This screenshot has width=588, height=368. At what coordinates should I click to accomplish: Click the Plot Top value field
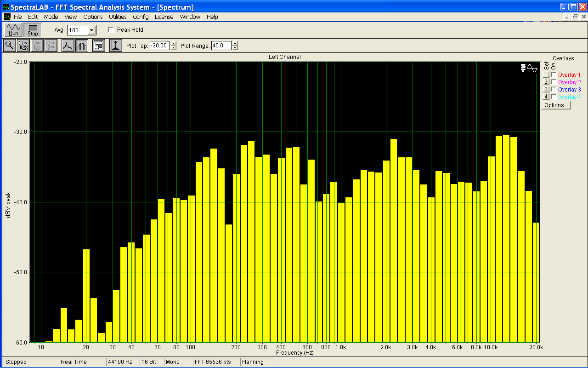point(160,46)
